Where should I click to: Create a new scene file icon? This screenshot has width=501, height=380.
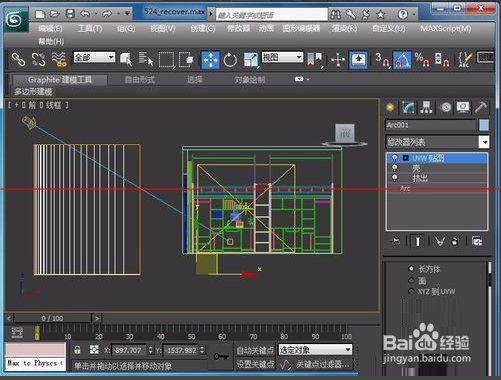[40, 14]
